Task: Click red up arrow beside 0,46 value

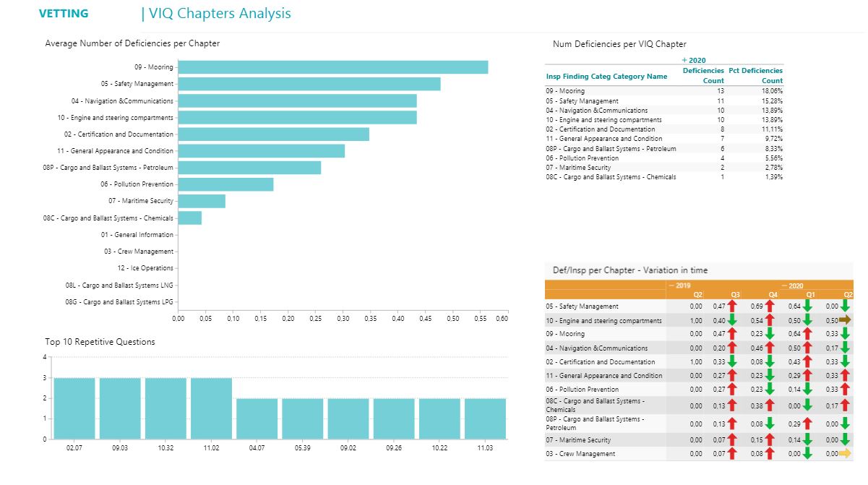Action: coord(770,348)
